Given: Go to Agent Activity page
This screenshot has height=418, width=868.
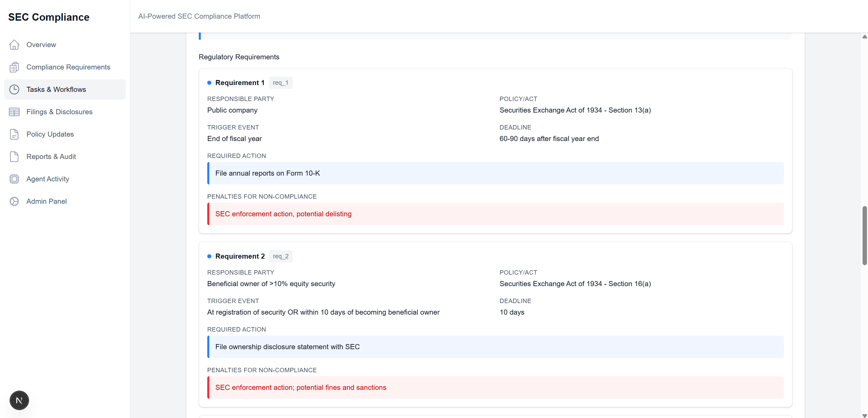Looking at the screenshot, I should [48, 179].
